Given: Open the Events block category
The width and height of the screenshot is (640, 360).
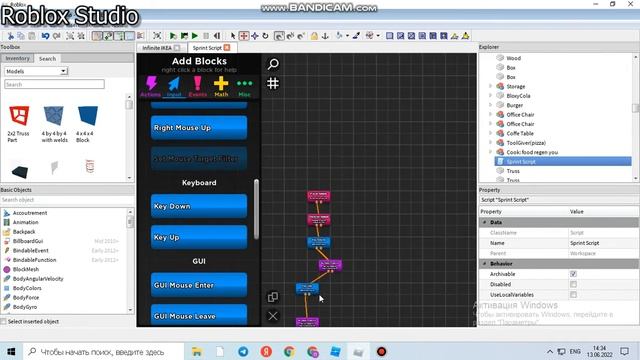Looking at the screenshot, I should coord(198,87).
